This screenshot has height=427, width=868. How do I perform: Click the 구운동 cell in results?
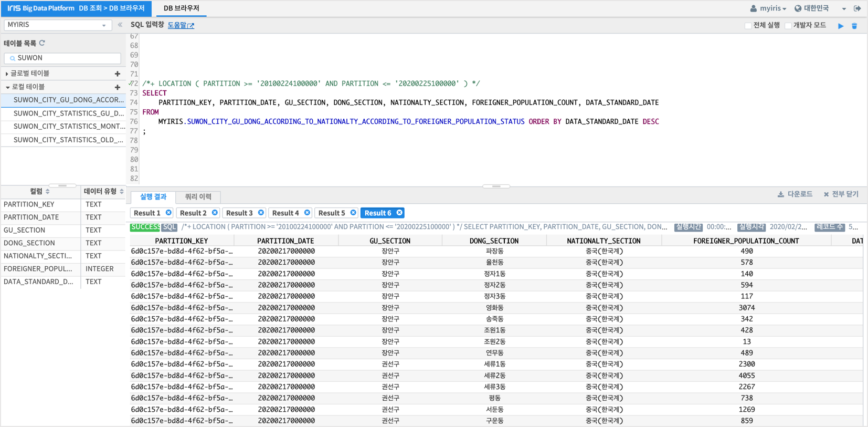click(494, 421)
